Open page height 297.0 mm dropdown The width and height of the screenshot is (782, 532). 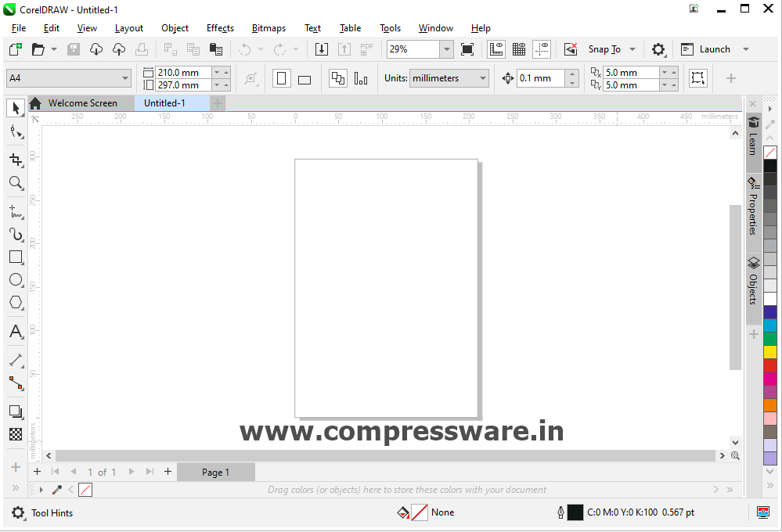click(x=217, y=85)
